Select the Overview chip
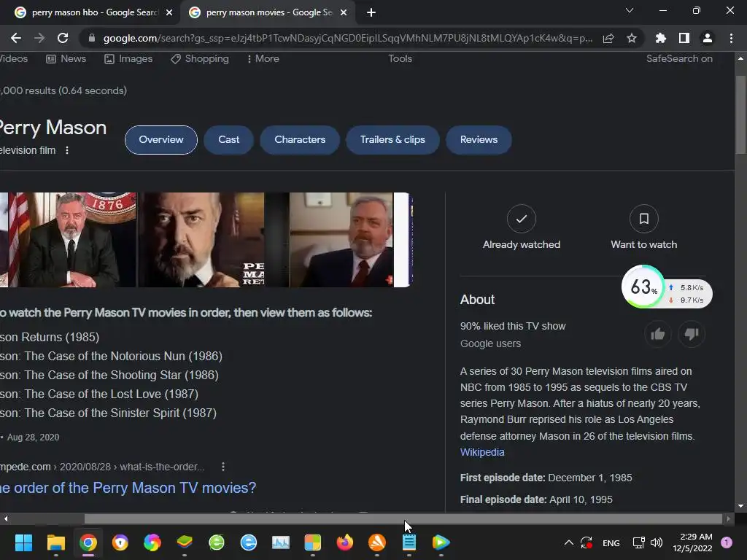Screen dimensions: 747x560 tap(161, 140)
